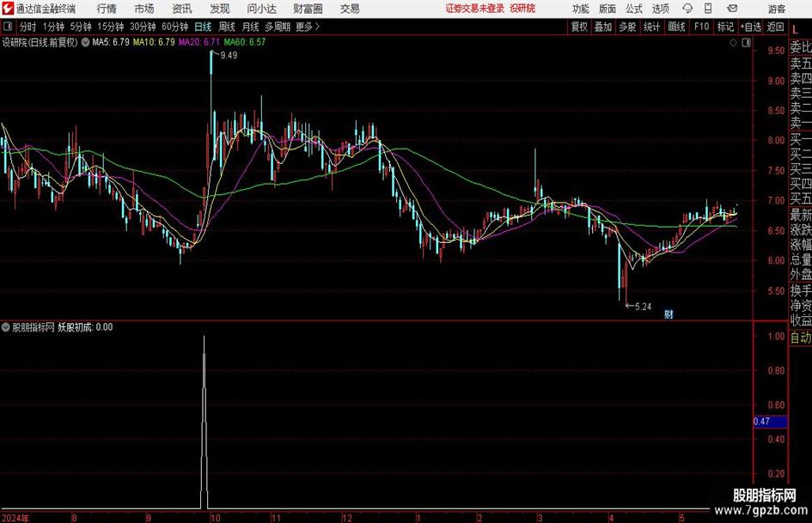The image size is (812, 523).
Task: Click the 游客 user account label
Action: (x=777, y=9)
